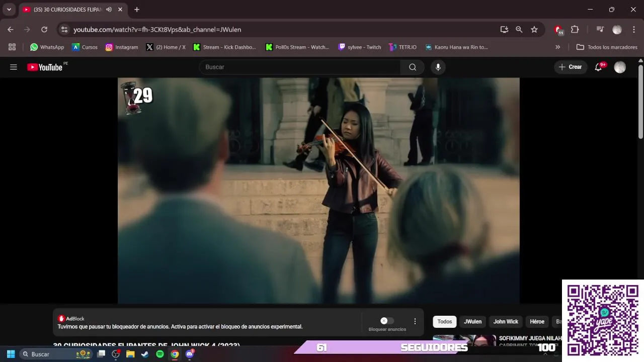Install the app via address bar icon

coord(504,30)
